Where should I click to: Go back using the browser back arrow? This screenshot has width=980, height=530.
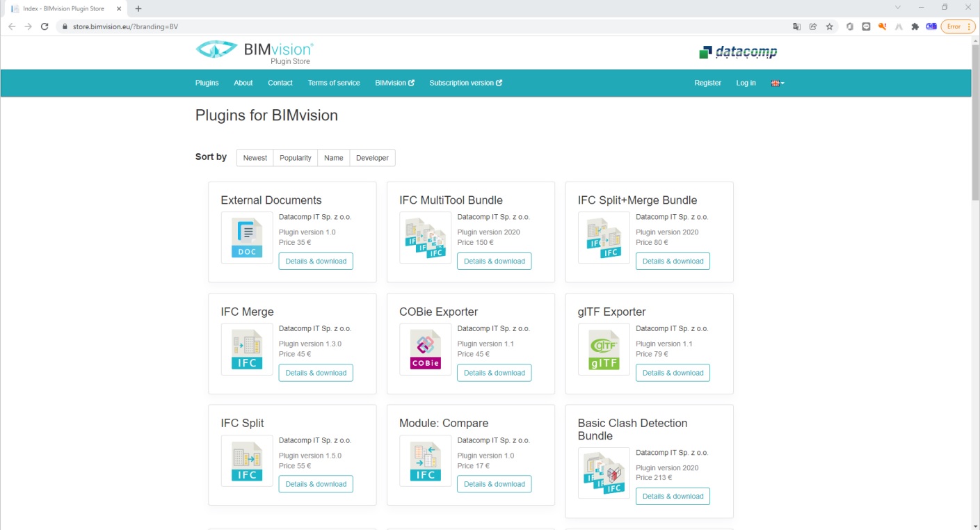tap(11, 26)
